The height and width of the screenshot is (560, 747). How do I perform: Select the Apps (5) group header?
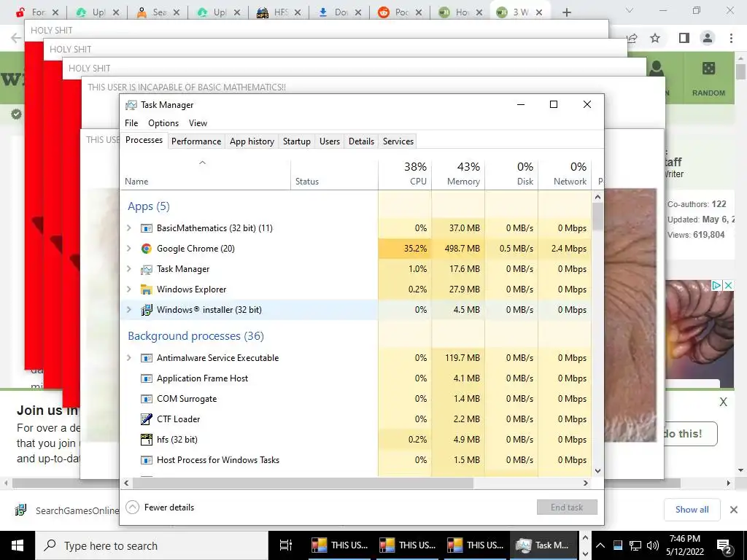click(149, 206)
